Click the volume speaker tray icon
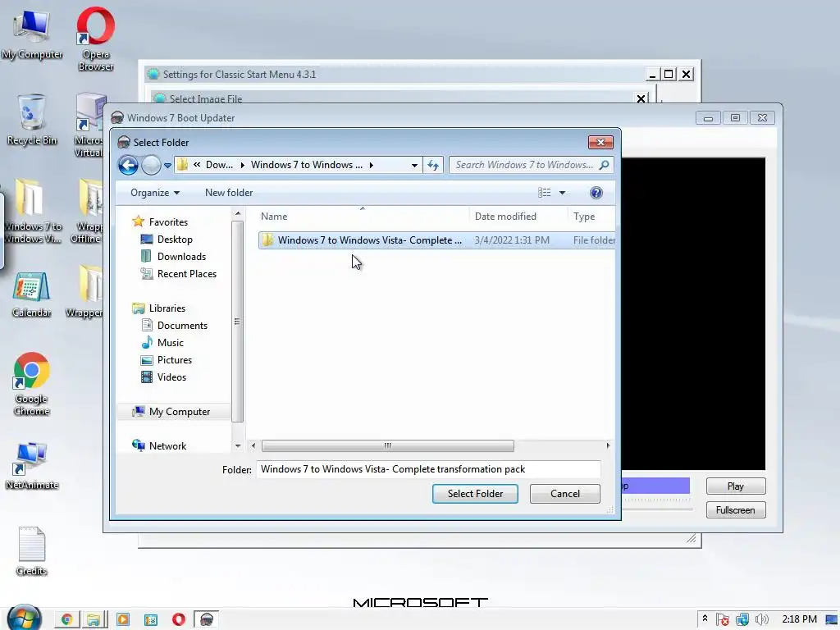Viewport: 840px width, 630px height. click(x=762, y=619)
